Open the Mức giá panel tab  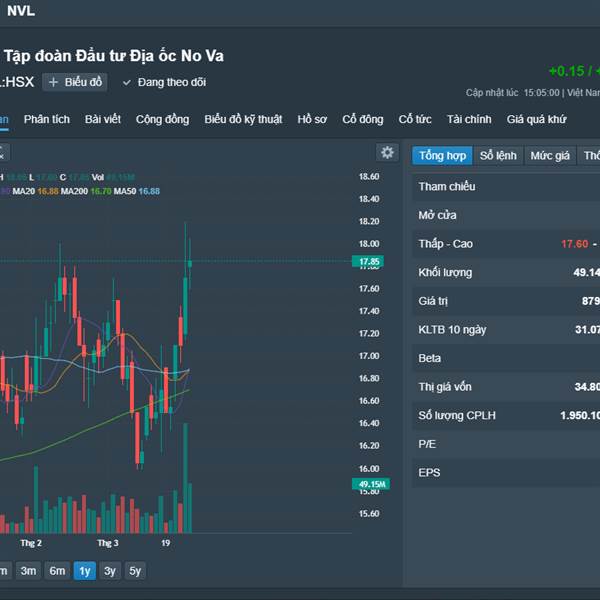[550, 155]
